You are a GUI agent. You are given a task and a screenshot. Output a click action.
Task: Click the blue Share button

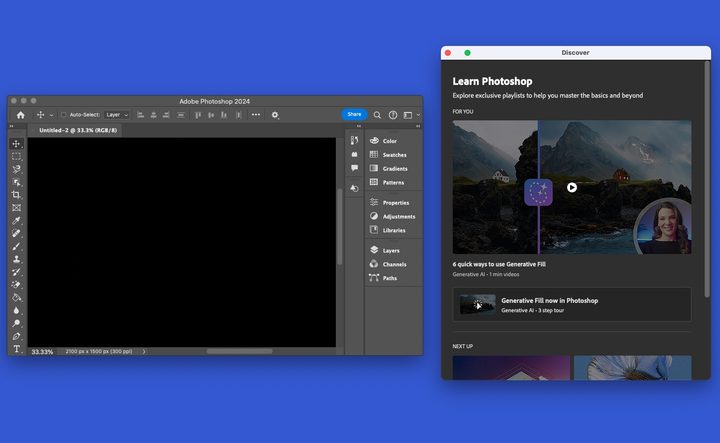[354, 114]
